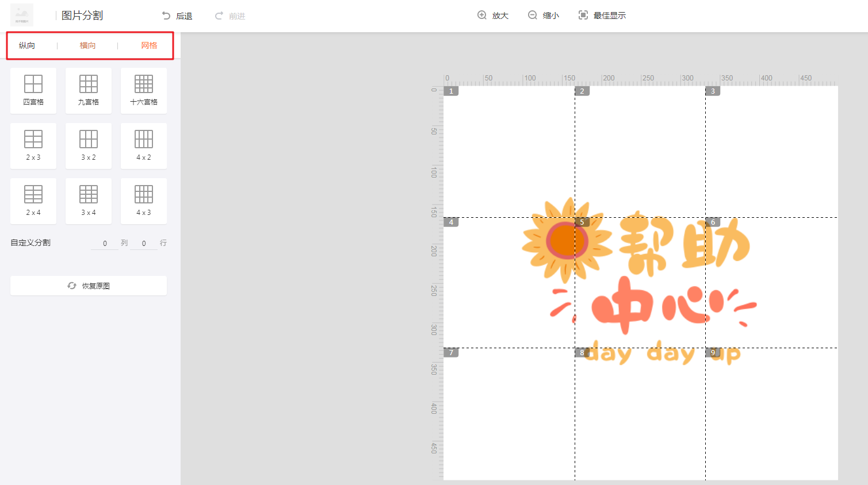This screenshot has height=485, width=868.
Task: Focus the custom split 行 rows field
Action: (144, 243)
